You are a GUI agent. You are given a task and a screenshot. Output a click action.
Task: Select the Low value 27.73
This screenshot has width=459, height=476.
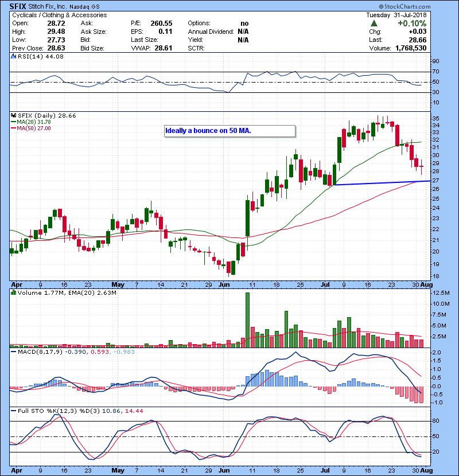[56, 40]
